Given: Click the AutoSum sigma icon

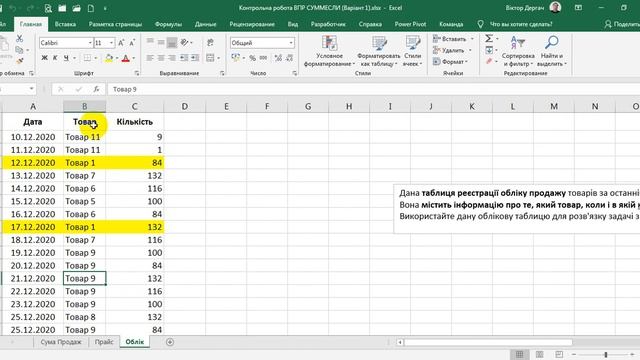Looking at the screenshot, I should pyautogui.click(x=489, y=39).
